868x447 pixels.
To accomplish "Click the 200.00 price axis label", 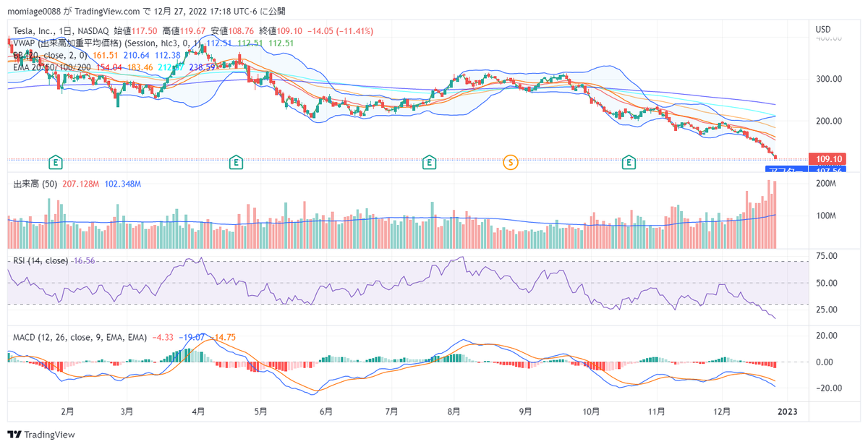I will coord(829,121).
